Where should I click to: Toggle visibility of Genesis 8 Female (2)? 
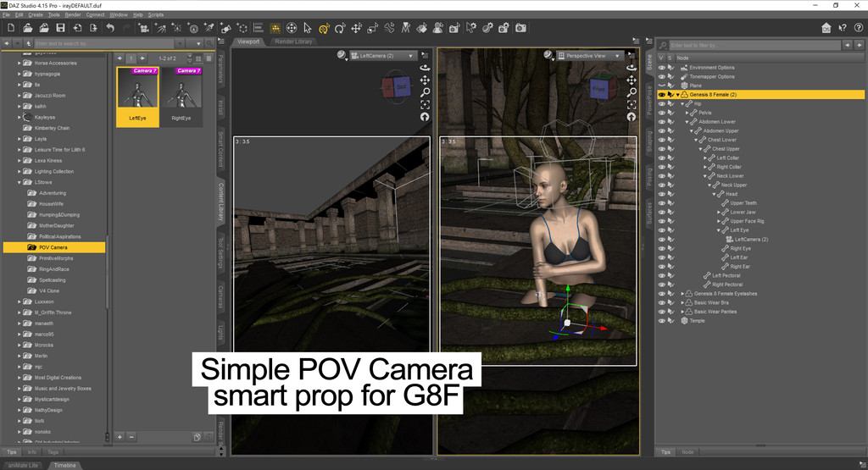[661, 95]
